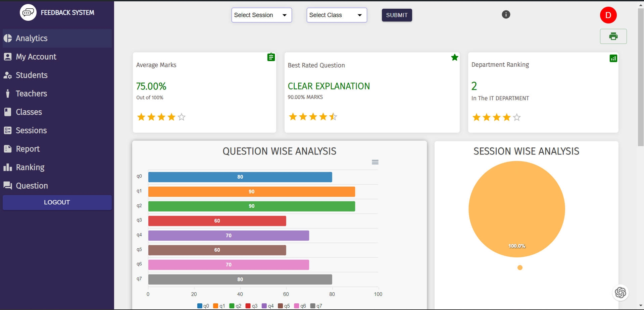
Task: Toggle the pie chart orange legend dot
Action: (x=520, y=267)
